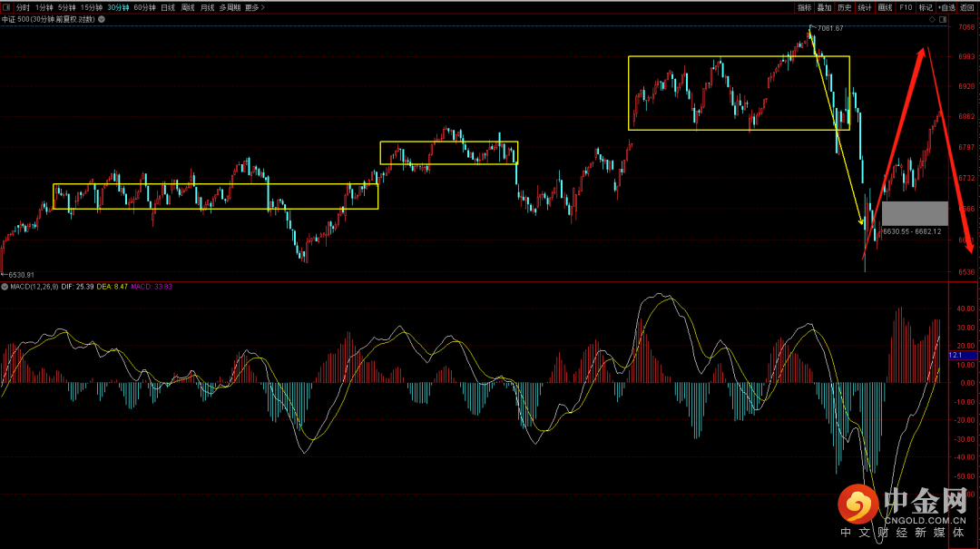The width and height of the screenshot is (980, 549).
Task: Select the 60分钟 period
Action: click(x=144, y=7)
